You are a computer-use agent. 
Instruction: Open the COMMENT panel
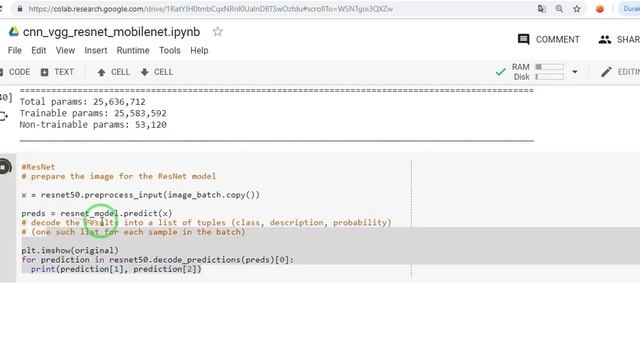click(549, 39)
